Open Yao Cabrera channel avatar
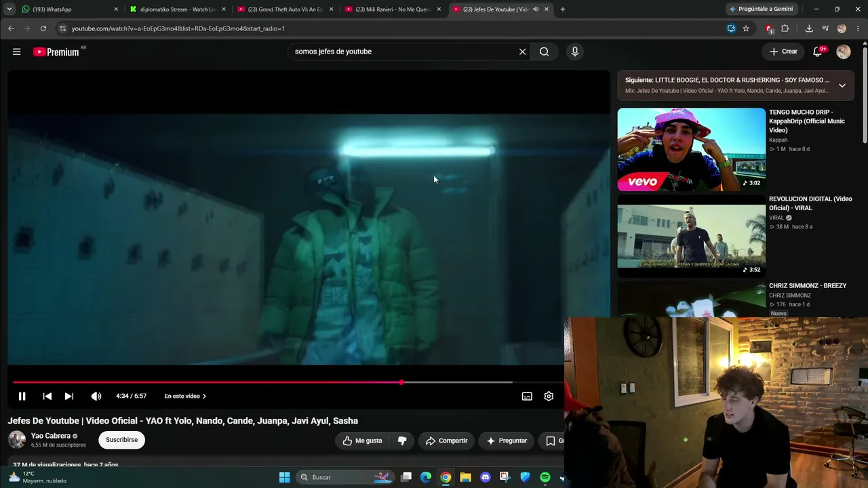This screenshot has width=868, height=488. (17, 440)
